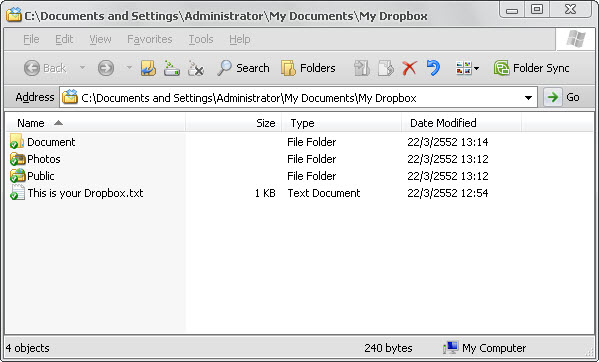Open the Favorites menu

click(150, 39)
